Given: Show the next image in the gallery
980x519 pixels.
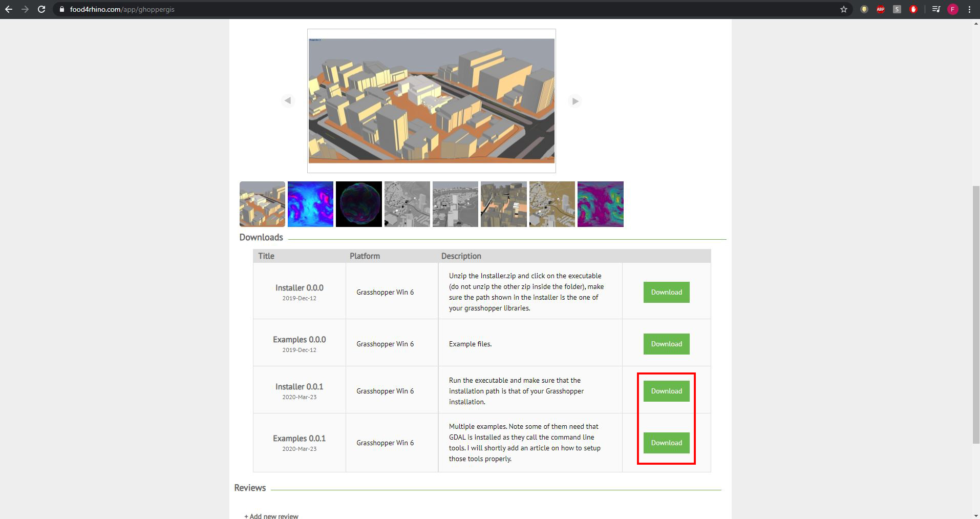Looking at the screenshot, I should tap(575, 101).
